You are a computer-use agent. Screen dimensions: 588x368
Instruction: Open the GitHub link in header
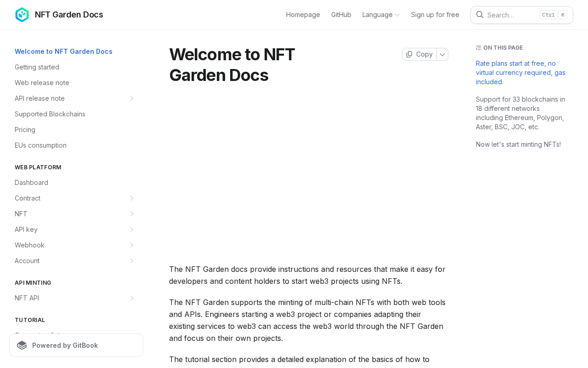[341, 15]
